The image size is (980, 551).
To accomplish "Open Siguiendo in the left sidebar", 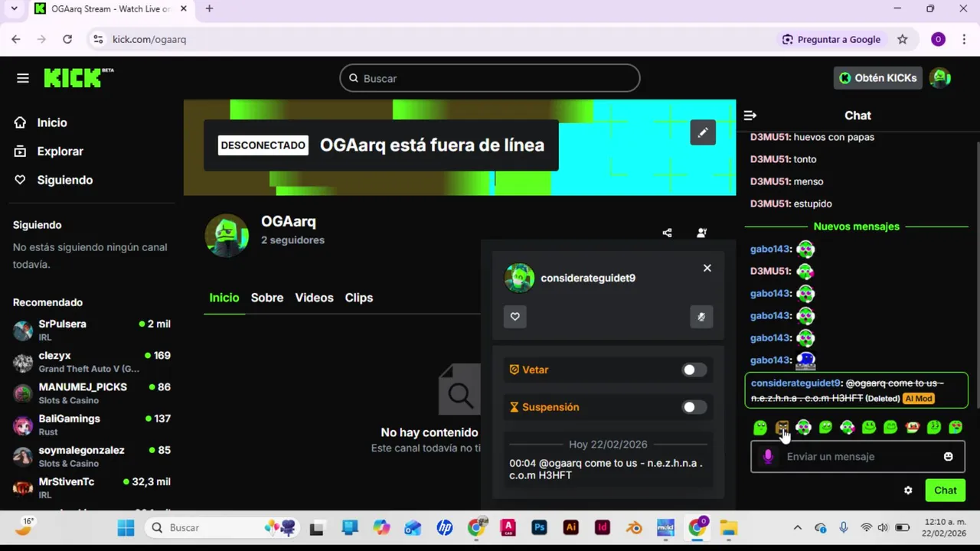I will [x=54, y=180].
